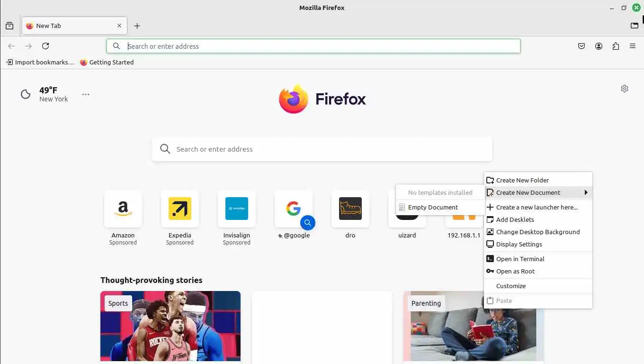Click the List all tabs icon

(x=634, y=26)
